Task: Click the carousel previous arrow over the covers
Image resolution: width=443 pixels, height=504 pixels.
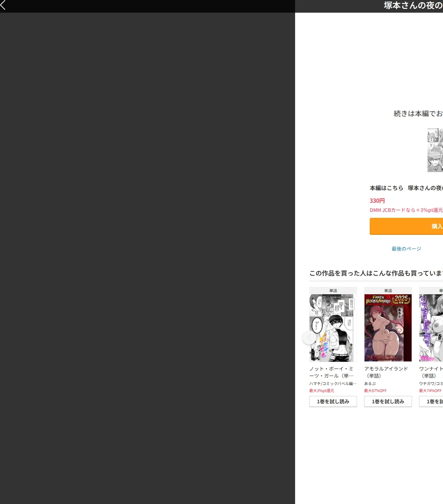Action: point(309,338)
